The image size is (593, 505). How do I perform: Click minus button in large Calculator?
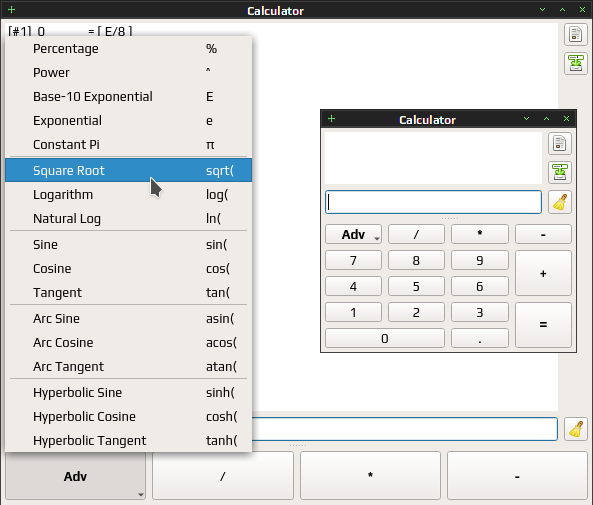coord(517,476)
